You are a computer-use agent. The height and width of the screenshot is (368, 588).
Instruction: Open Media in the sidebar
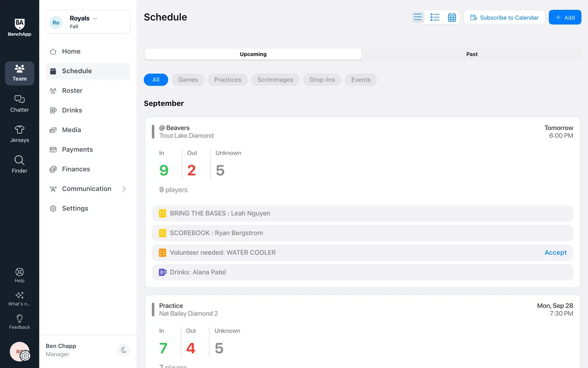88,130
